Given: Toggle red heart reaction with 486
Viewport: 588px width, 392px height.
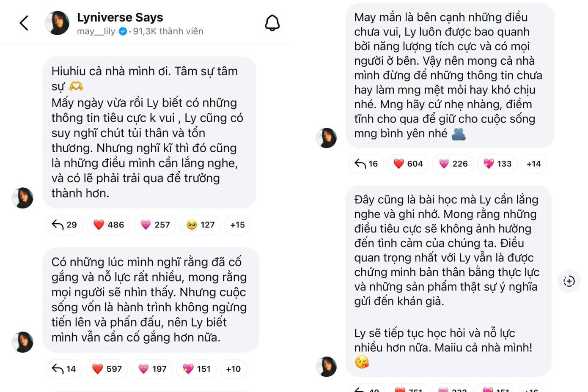Looking at the screenshot, I should (109, 225).
